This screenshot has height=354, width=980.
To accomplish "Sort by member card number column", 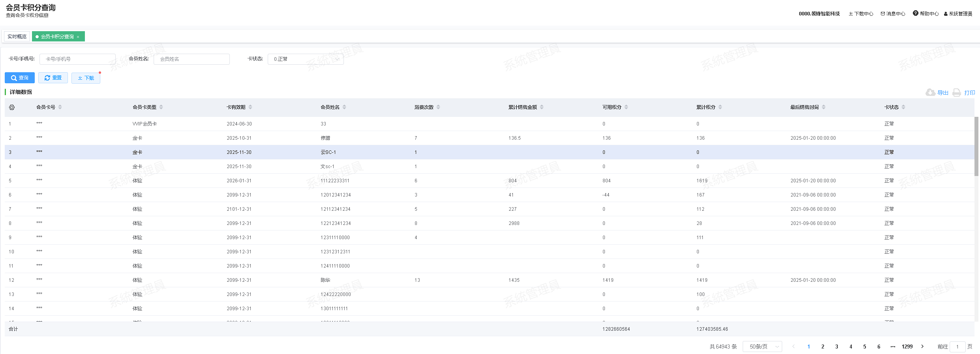I will 60,107.
